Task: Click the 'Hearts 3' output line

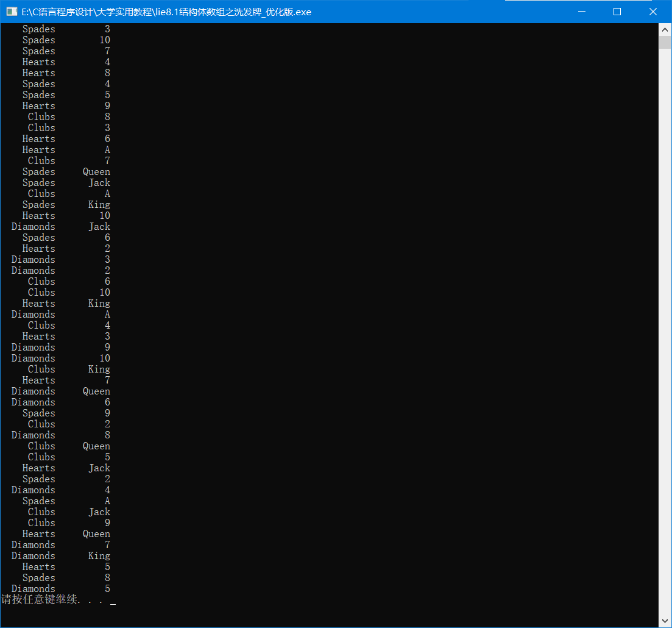Action: 66,337
